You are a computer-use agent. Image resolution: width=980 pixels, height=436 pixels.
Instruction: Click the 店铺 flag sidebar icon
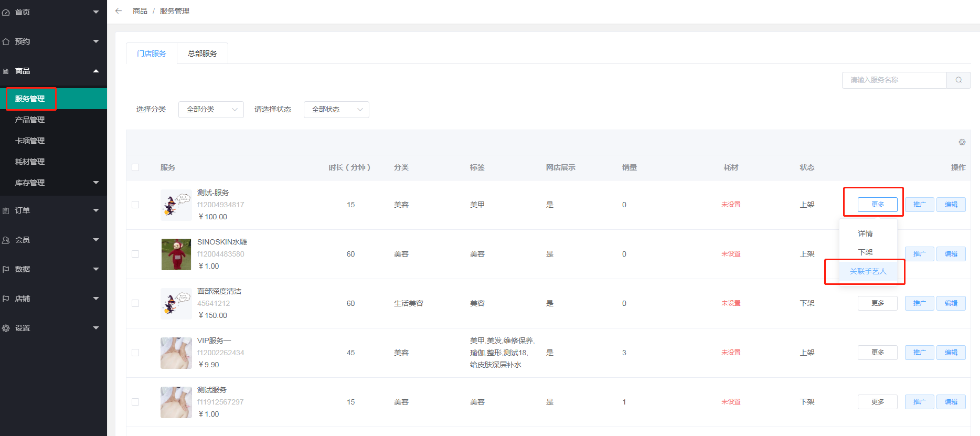[x=6, y=299]
